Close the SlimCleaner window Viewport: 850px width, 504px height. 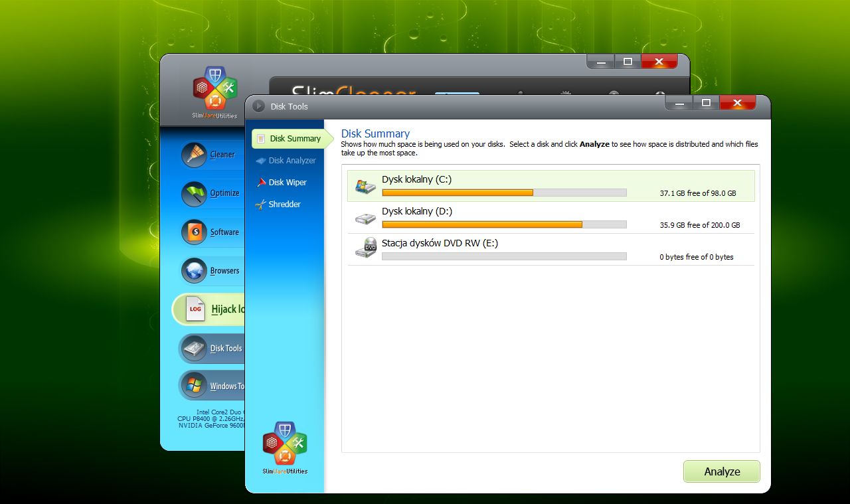coord(659,62)
